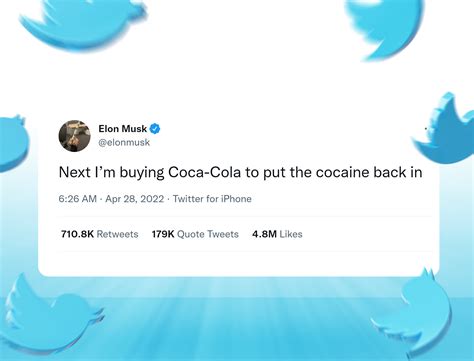The image size is (474, 361).
Task: View the 4.8M Likes list
Action: 277,234
